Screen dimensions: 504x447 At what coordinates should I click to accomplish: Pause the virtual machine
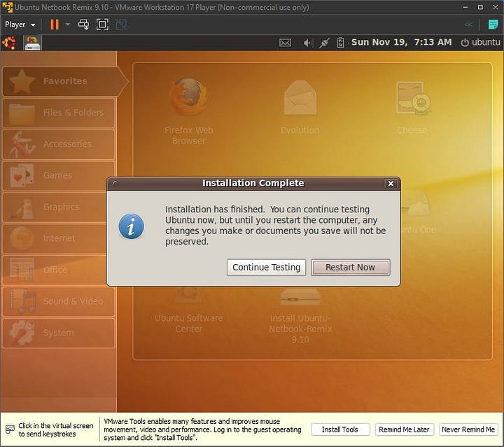coord(55,25)
